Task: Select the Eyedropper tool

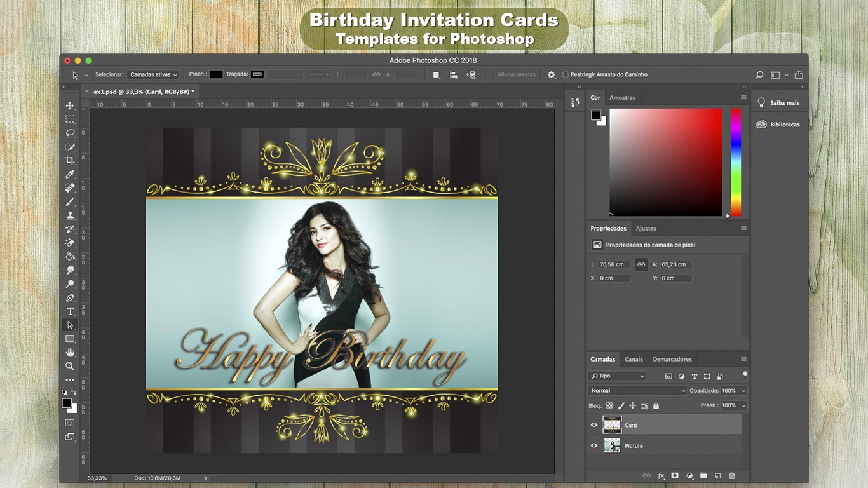Action: coord(70,174)
